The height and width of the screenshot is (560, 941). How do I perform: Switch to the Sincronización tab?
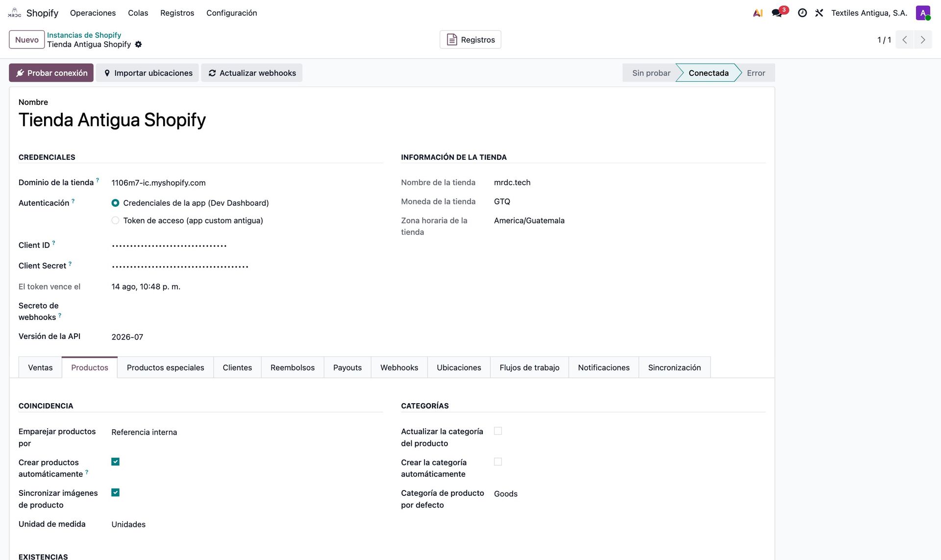coord(674,367)
